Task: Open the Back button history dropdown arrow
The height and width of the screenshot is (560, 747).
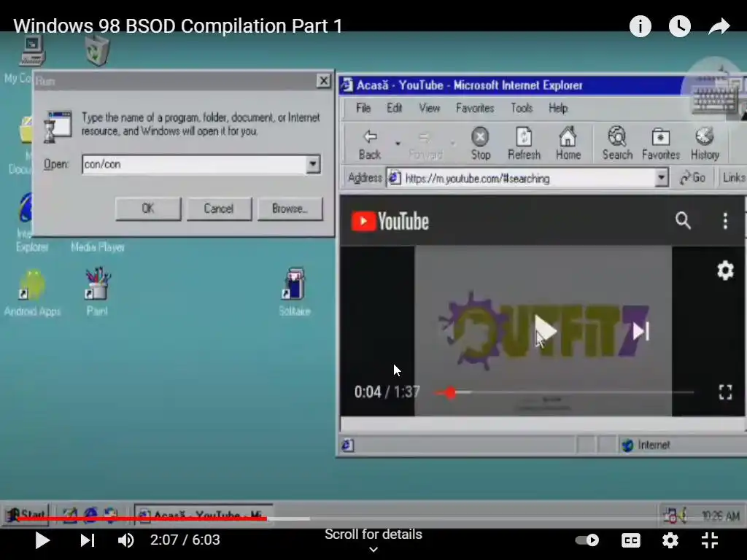Action: (398, 143)
